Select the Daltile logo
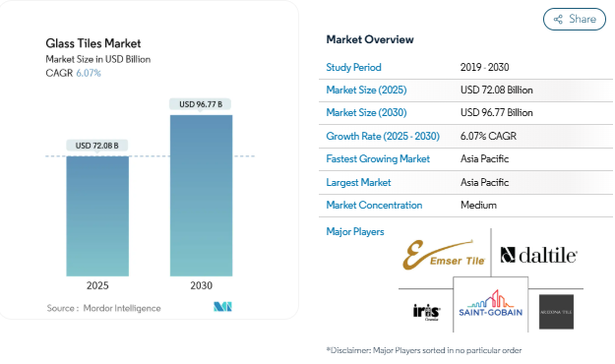 538,256
